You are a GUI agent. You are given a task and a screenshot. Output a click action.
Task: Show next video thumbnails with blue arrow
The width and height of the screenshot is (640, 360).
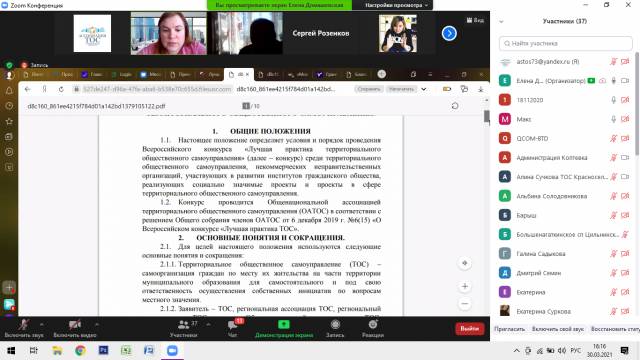click(x=449, y=33)
